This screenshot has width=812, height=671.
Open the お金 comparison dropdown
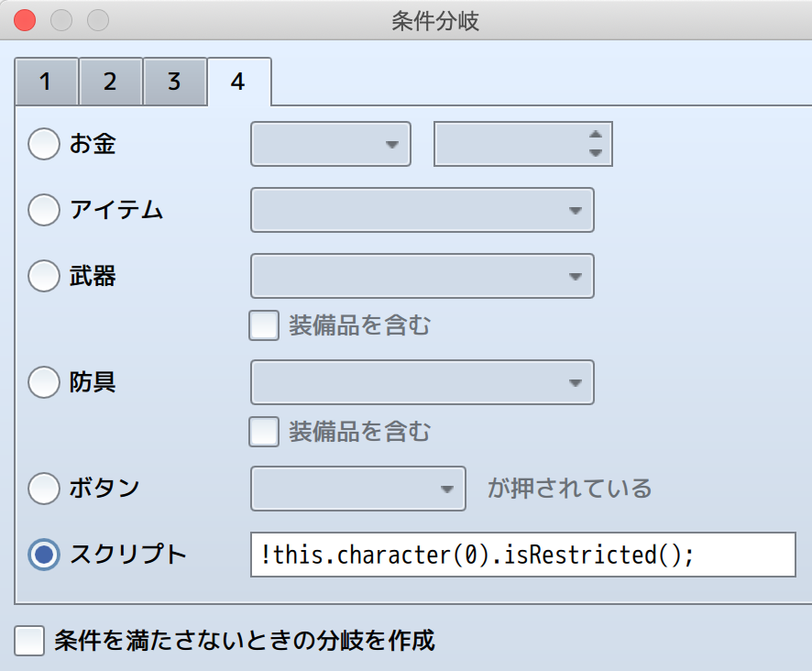331,145
